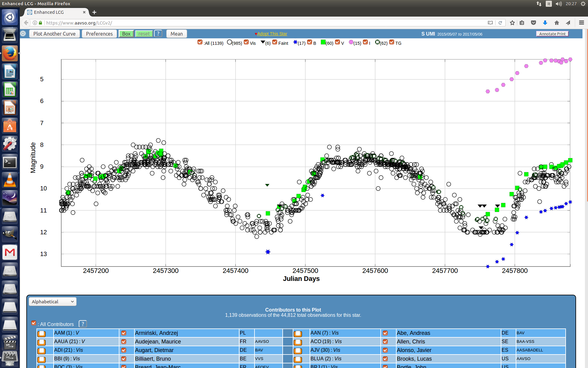Click the Firefox reload page icon
Viewport: 588px width, 368px height.
click(x=500, y=23)
